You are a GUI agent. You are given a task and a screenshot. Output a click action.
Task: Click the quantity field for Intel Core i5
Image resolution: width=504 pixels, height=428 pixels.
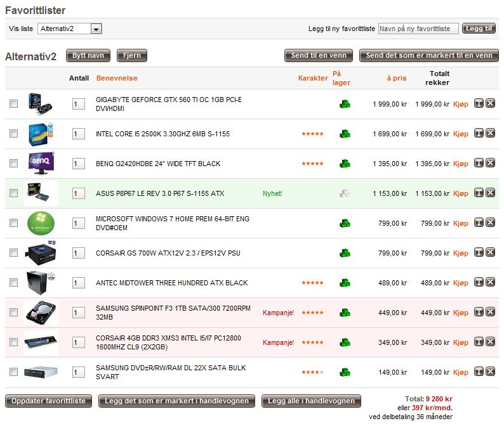click(79, 134)
